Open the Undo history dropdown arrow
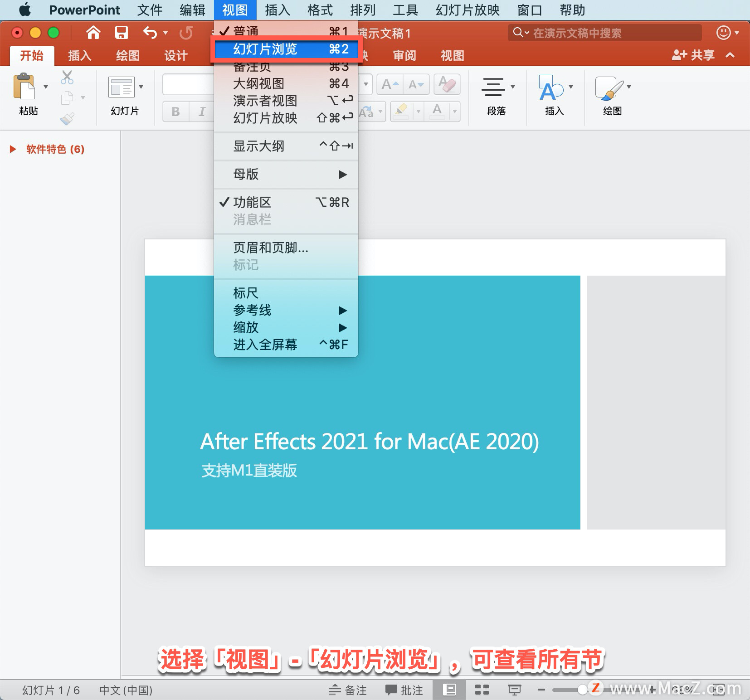Screen dimensions: 750x700 click(166, 33)
